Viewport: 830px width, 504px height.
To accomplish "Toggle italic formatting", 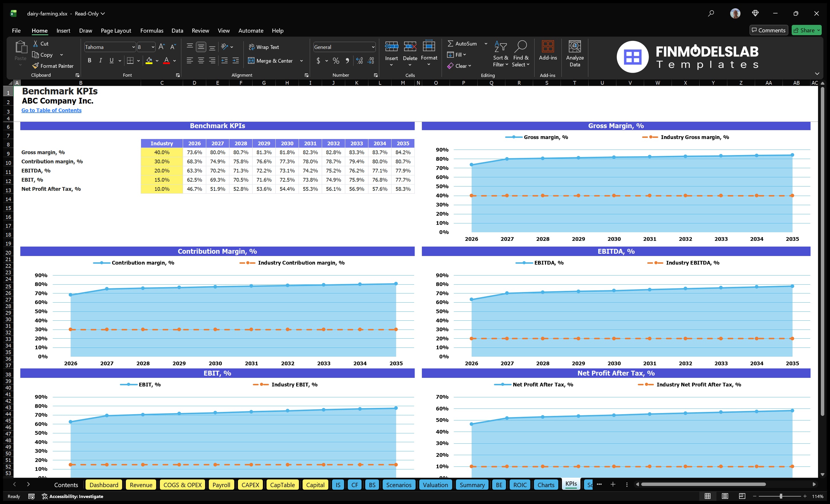I will pyautogui.click(x=100, y=60).
